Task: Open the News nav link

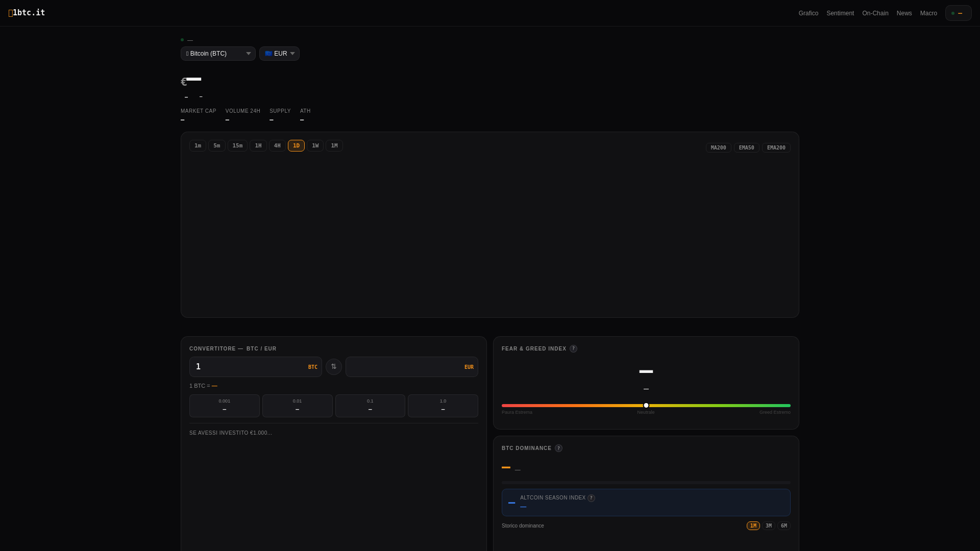Action: pos(904,13)
